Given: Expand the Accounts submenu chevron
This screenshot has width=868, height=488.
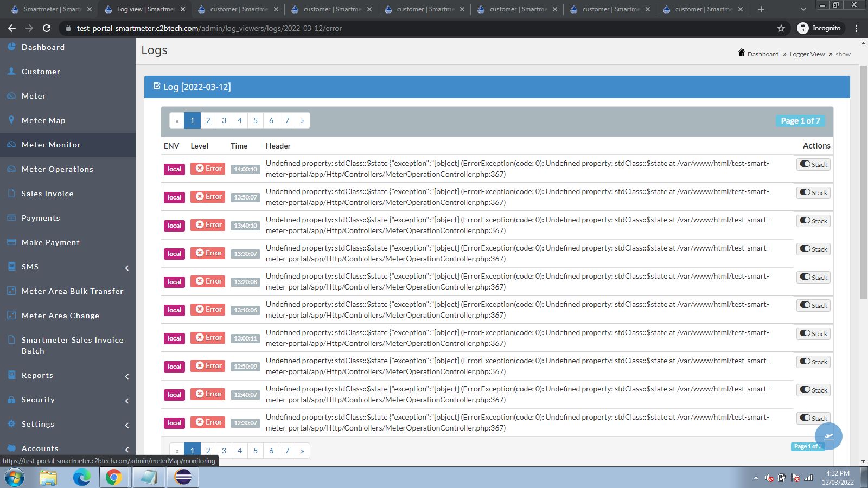Looking at the screenshot, I should 127,450.
